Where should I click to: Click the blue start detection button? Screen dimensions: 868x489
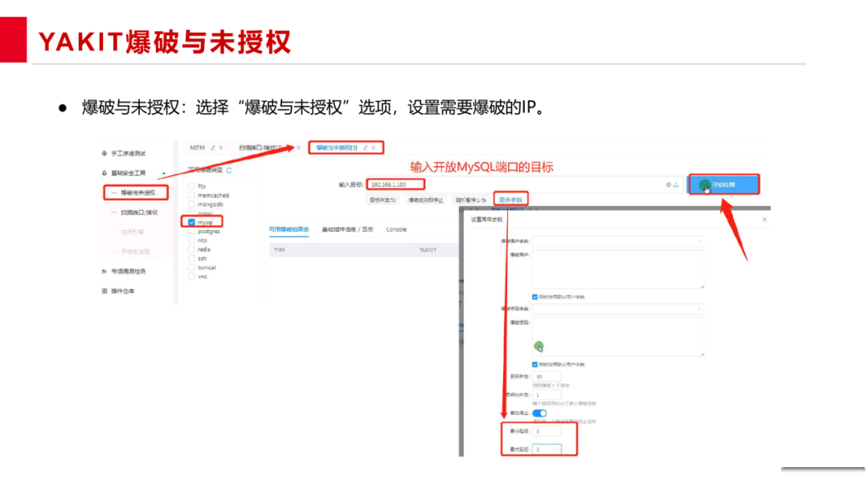point(723,184)
